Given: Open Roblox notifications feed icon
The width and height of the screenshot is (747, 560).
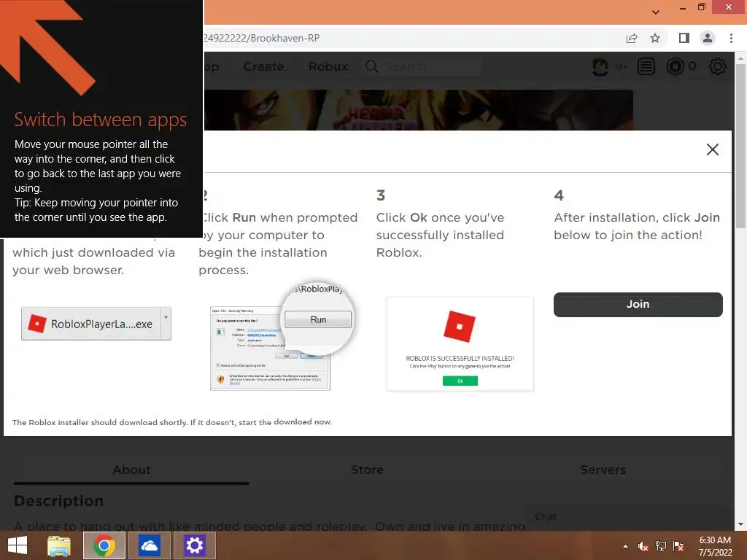Looking at the screenshot, I should pos(646,66).
